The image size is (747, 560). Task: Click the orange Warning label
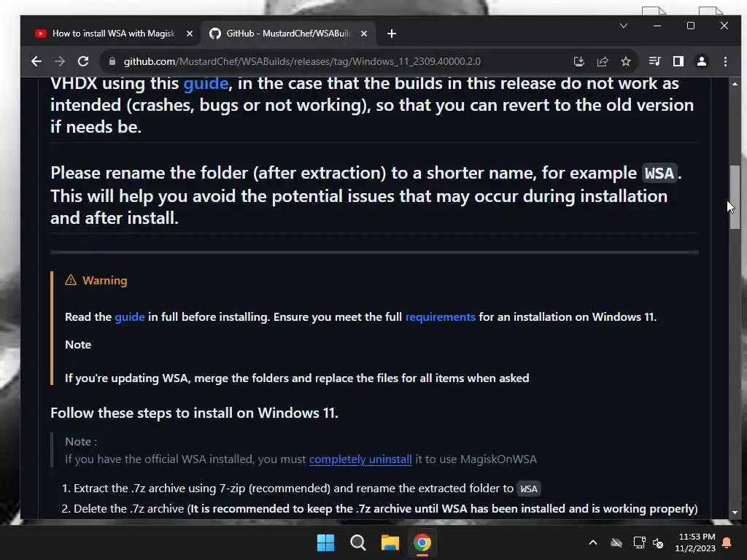tap(105, 281)
